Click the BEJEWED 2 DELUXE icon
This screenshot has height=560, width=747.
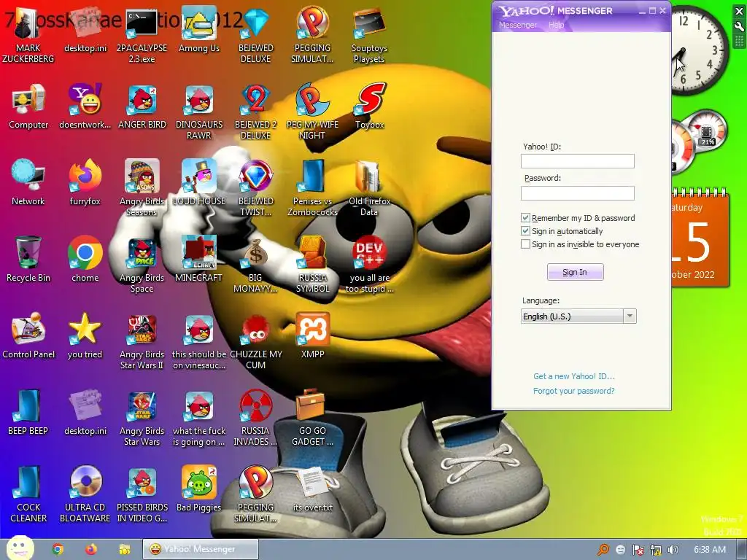point(256,111)
